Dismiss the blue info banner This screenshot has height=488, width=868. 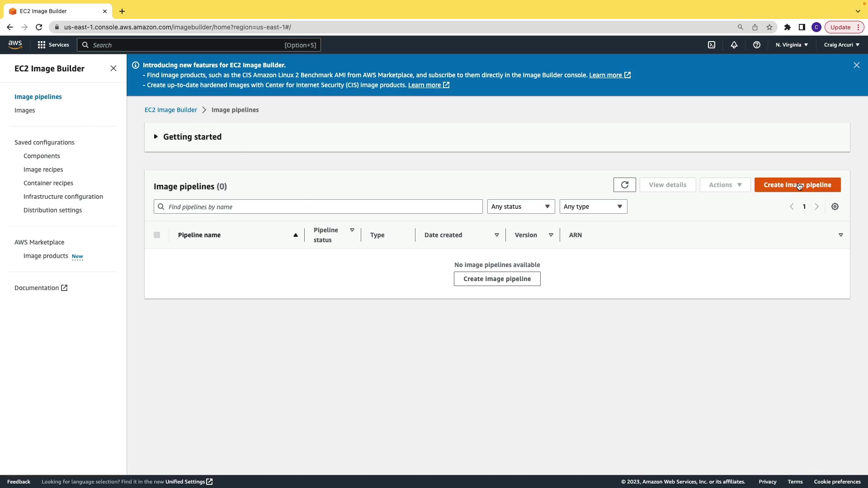coord(856,65)
